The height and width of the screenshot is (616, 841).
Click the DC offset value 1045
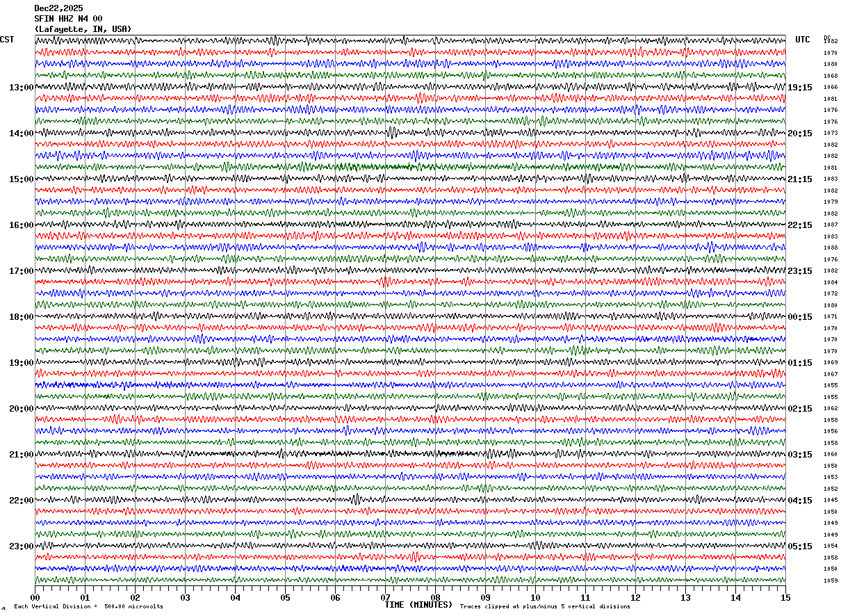(831, 501)
